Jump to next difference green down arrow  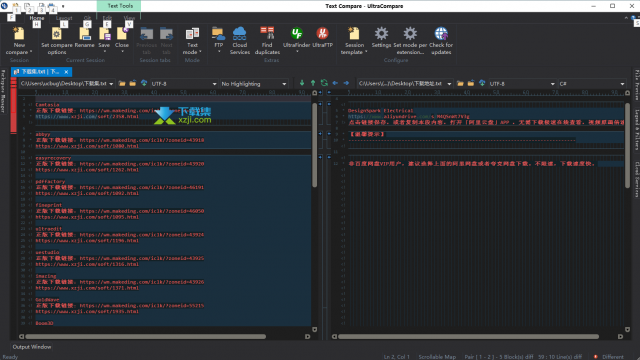pos(302,83)
